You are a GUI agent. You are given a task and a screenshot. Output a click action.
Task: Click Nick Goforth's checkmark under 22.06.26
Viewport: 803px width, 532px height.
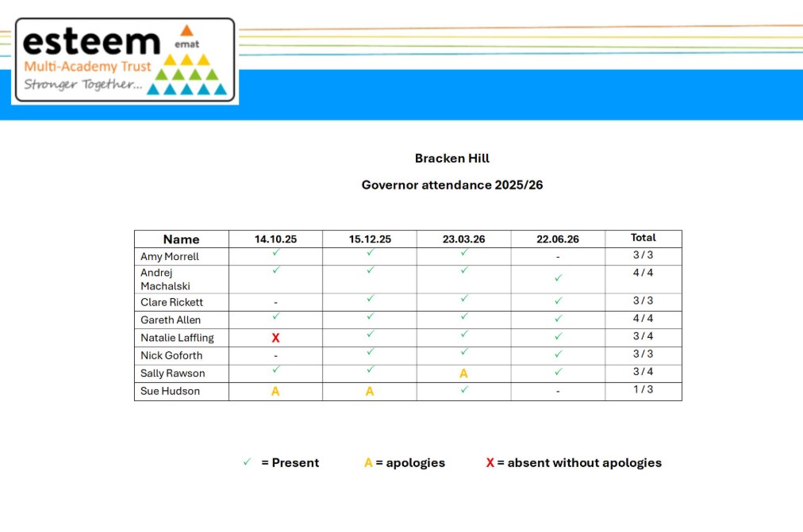point(558,354)
